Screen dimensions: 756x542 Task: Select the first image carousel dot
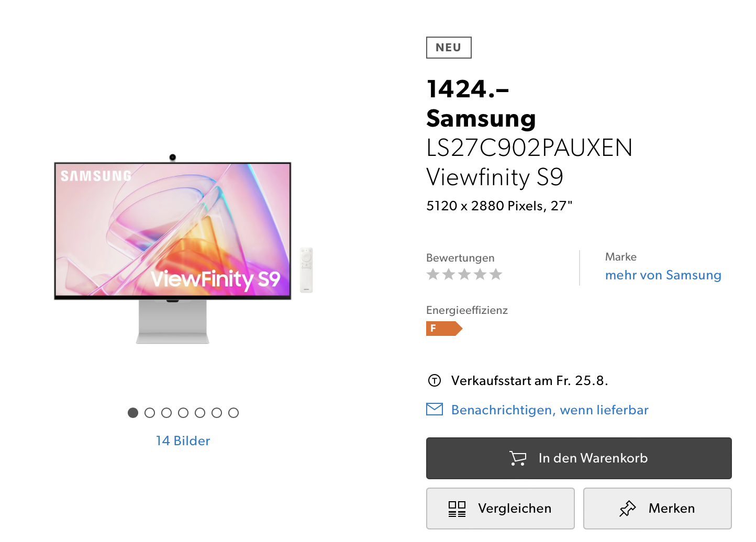tap(133, 413)
